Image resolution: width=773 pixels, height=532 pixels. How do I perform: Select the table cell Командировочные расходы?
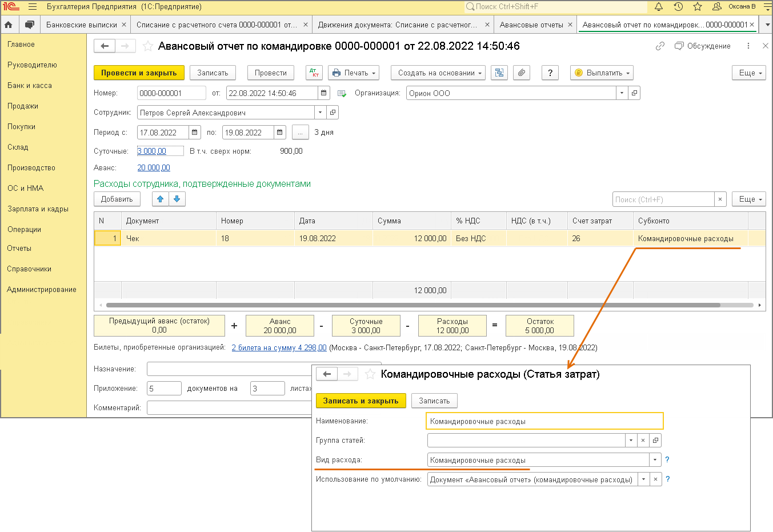tap(690, 238)
